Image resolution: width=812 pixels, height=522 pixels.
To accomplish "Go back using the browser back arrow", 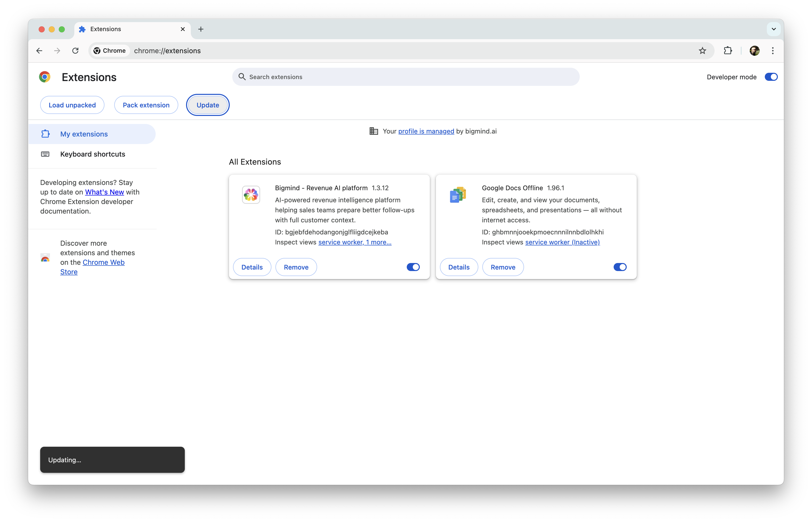I will pyautogui.click(x=39, y=51).
